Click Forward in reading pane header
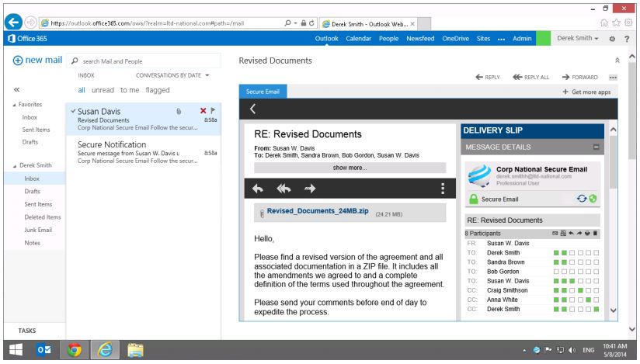The width and height of the screenshot is (640, 364). (579, 77)
